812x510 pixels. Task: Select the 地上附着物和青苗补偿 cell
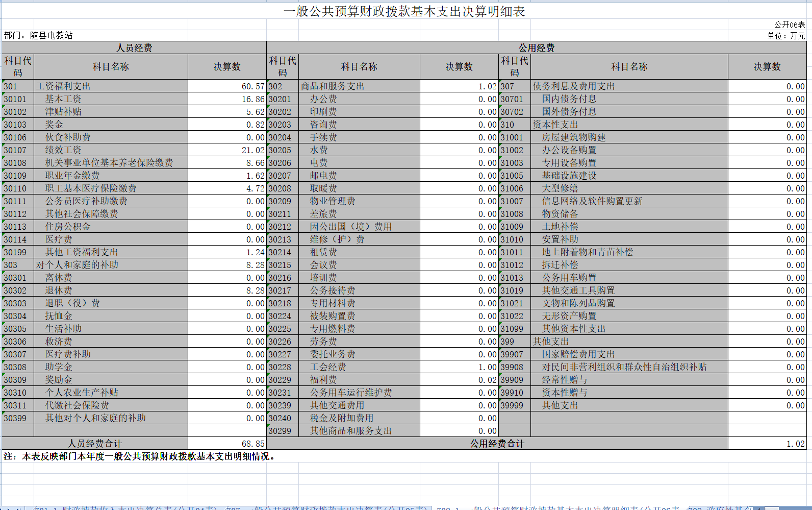tap(629, 252)
